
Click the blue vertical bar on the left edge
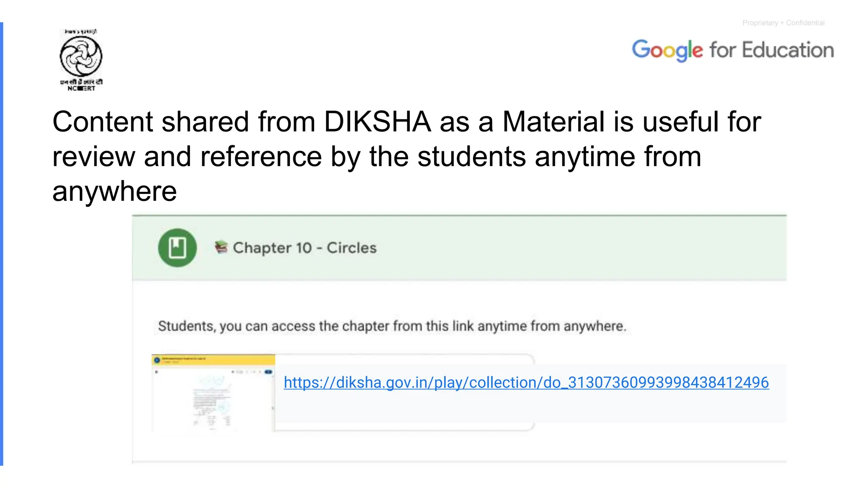tap(2, 244)
